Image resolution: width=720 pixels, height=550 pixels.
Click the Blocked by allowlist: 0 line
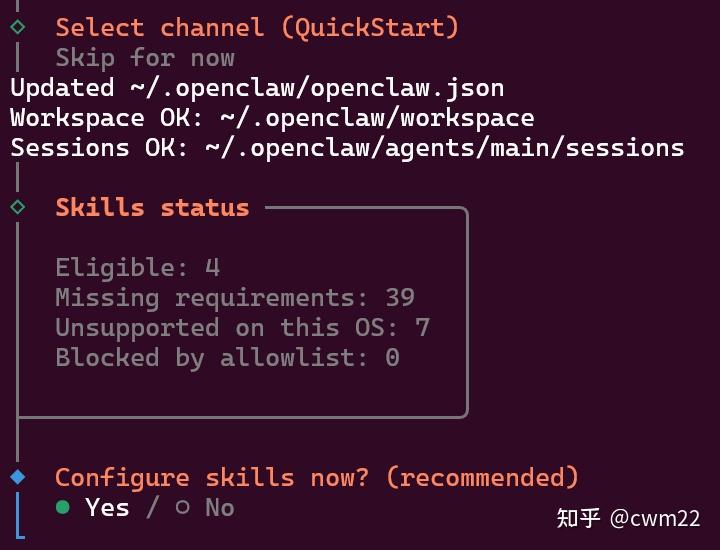(227, 358)
